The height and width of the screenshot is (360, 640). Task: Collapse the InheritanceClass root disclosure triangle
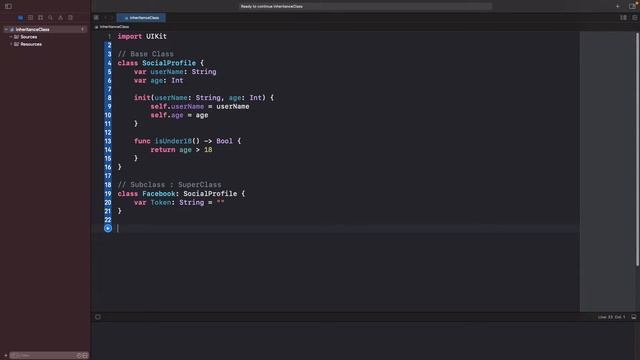6,29
